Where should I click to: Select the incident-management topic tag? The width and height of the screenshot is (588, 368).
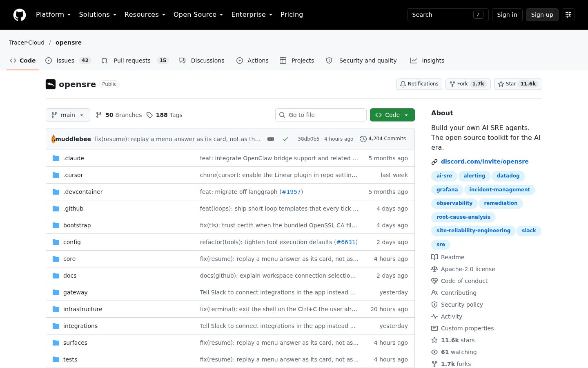point(500,190)
